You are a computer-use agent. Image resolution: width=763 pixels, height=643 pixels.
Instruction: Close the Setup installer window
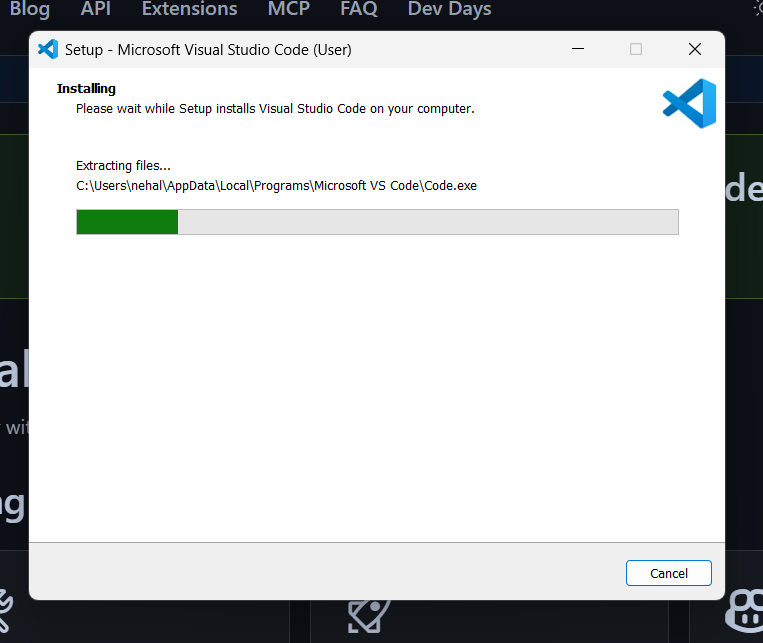[x=694, y=49]
